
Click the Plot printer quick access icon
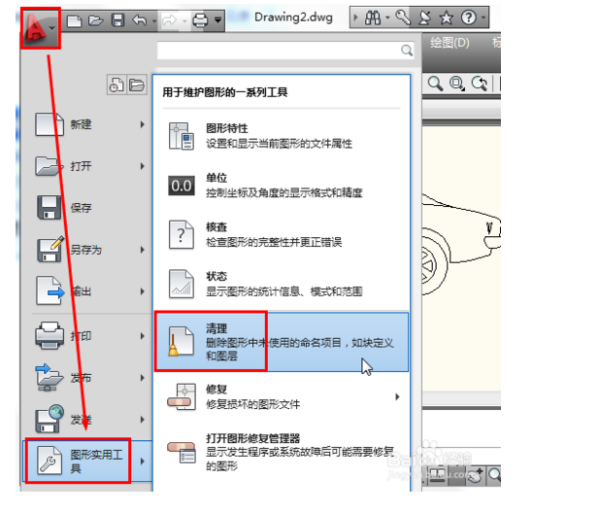[x=200, y=20]
